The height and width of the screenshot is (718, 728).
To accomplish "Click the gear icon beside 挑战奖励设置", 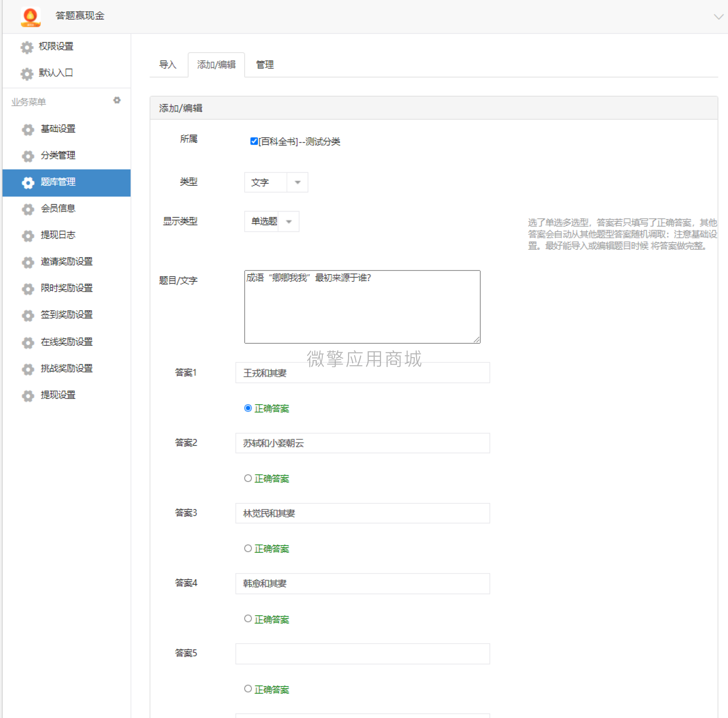I will (x=28, y=369).
